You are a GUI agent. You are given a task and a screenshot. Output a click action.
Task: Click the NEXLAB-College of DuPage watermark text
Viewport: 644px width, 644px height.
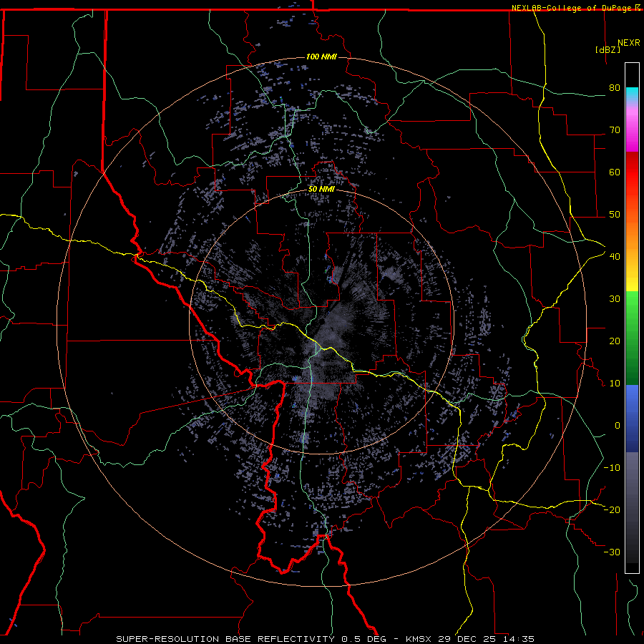click(571, 8)
